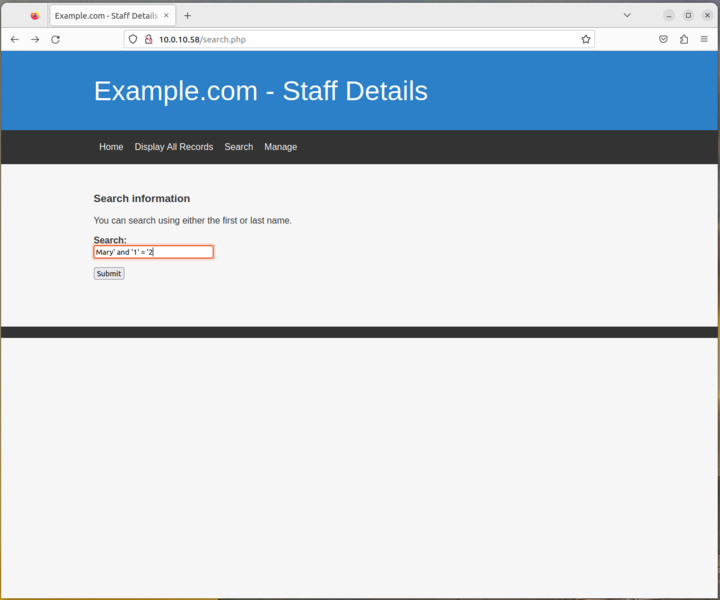Open the shield tracking protection icon
This screenshot has width=720, height=600.
[133, 39]
